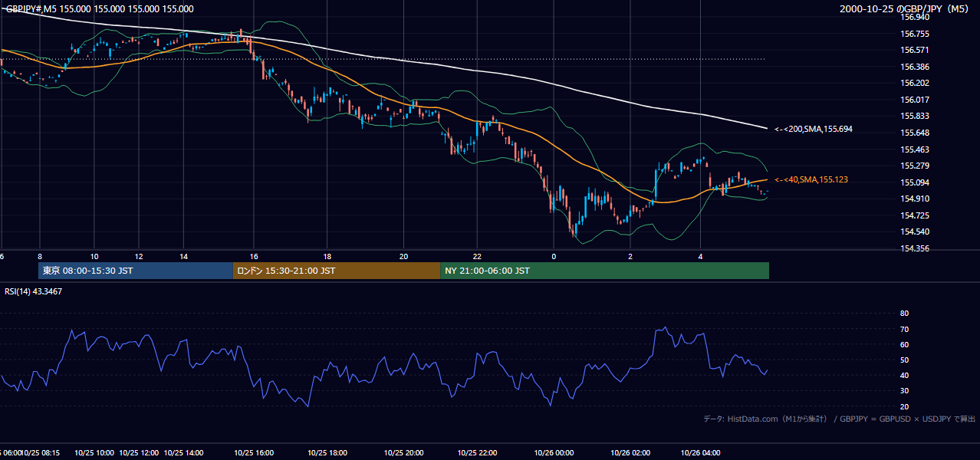980x460 pixels.
Task: Click the 10/25 10:00 bottom time label
Action: (x=94, y=453)
